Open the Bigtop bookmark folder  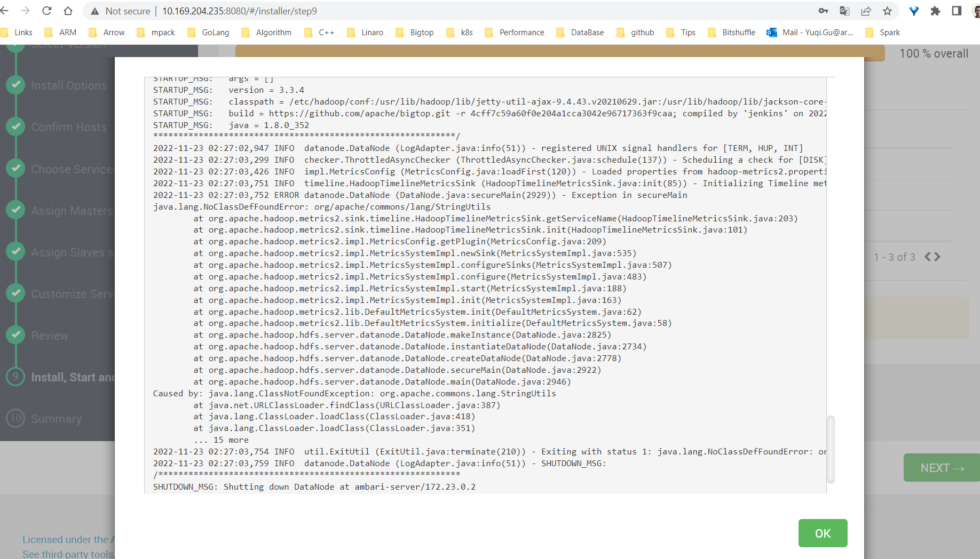coord(415,33)
